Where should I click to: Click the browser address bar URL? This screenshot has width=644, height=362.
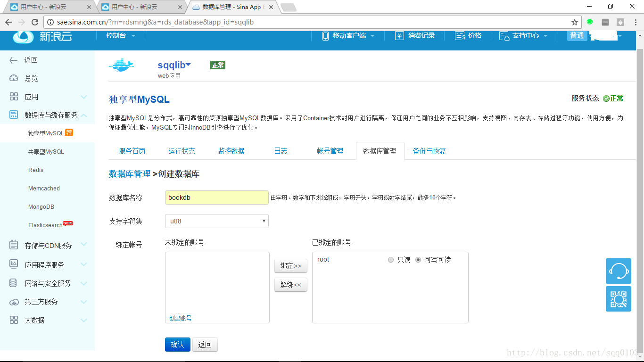156,22
